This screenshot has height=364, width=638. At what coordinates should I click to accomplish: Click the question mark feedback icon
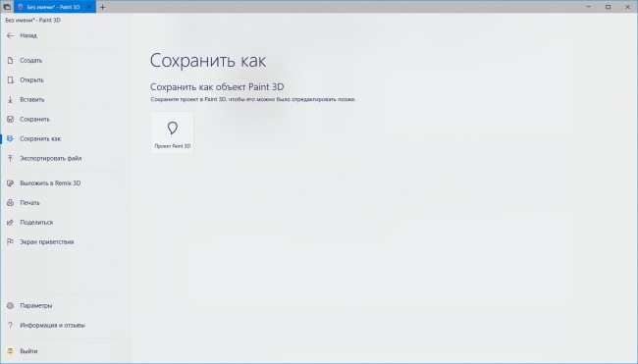(x=10, y=325)
